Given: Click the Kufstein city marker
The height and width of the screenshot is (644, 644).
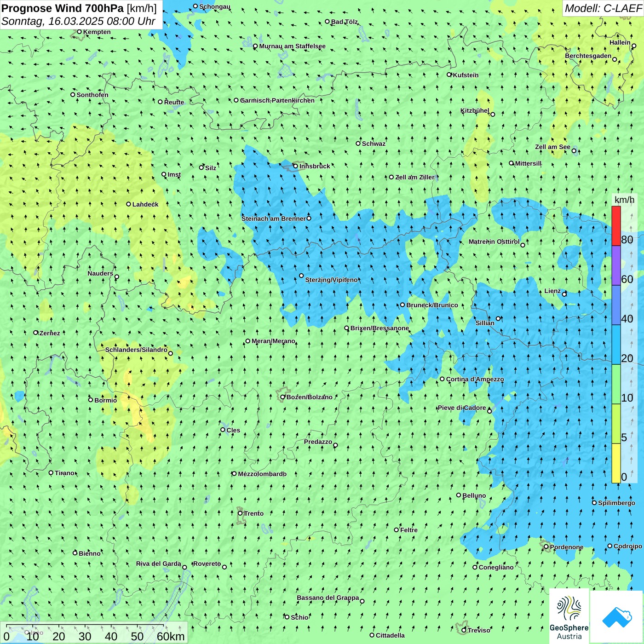Looking at the screenshot, I should tap(449, 75).
